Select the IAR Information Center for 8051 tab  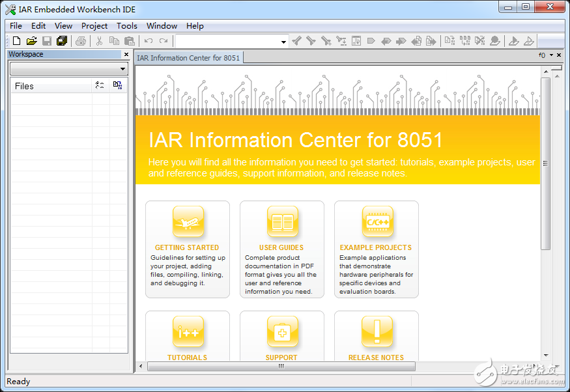point(188,58)
